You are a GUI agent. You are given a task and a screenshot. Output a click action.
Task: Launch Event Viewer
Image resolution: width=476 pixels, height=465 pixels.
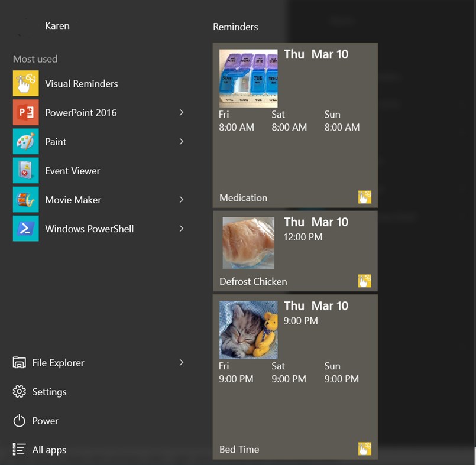[72, 171]
